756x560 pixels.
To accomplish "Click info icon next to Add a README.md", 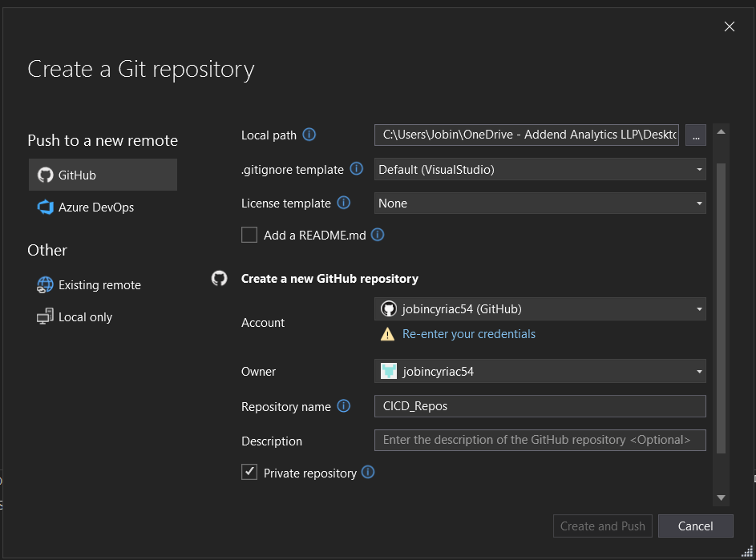I will [x=378, y=235].
